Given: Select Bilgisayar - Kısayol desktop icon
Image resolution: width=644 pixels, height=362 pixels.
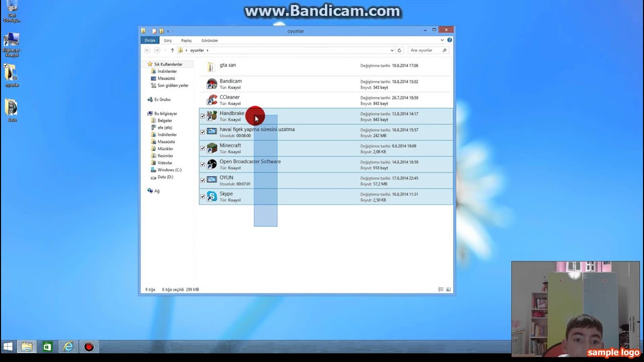Looking at the screenshot, I should [x=12, y=45].
